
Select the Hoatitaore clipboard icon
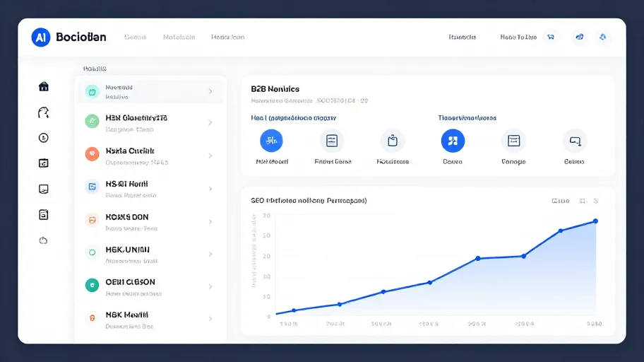[x=393, y=141]
